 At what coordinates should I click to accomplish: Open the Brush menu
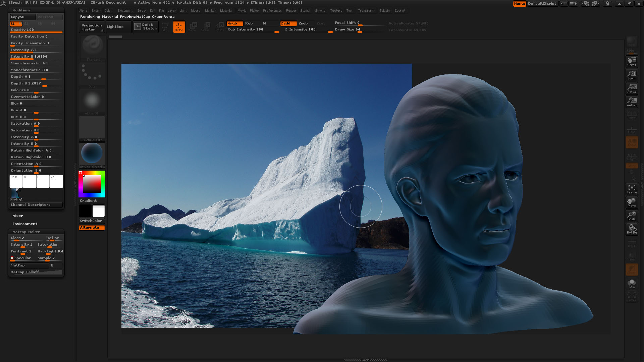[96, 11]
